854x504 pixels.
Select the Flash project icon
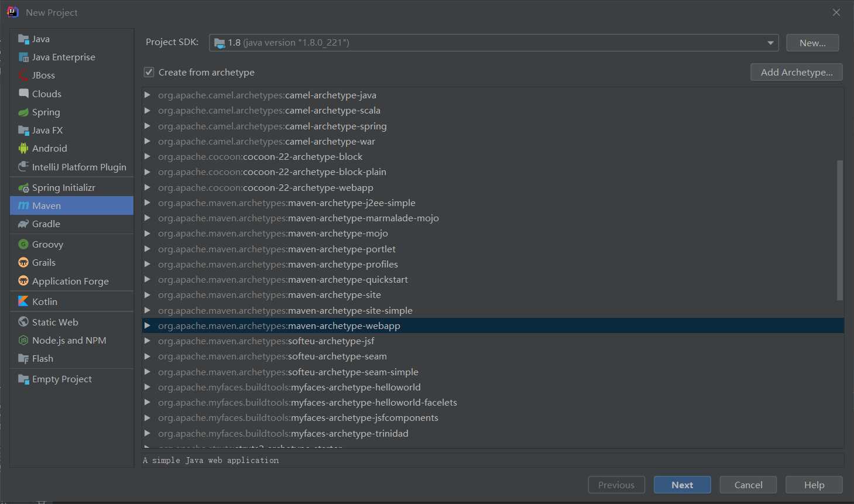click(23, 359)
